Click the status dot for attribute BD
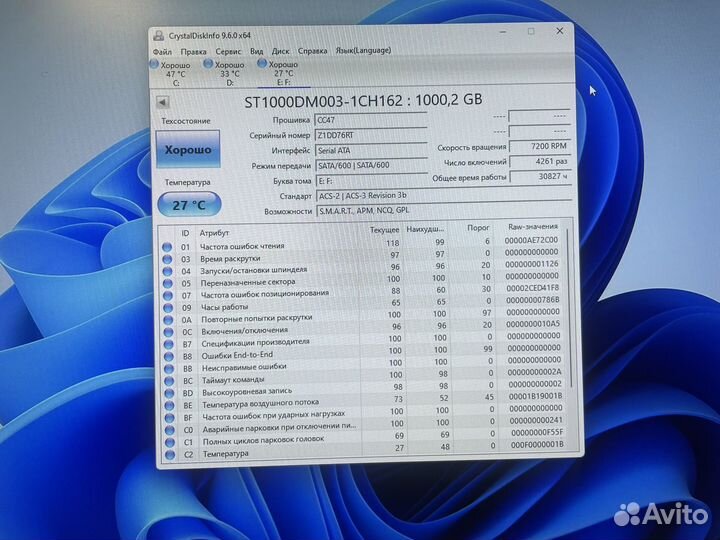Viewport: 720px width, 540px height. 169,394
